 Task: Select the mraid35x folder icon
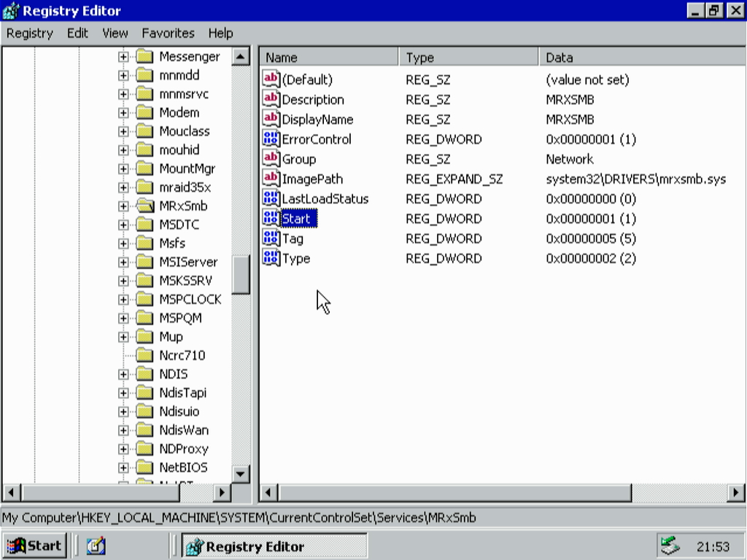144,187
